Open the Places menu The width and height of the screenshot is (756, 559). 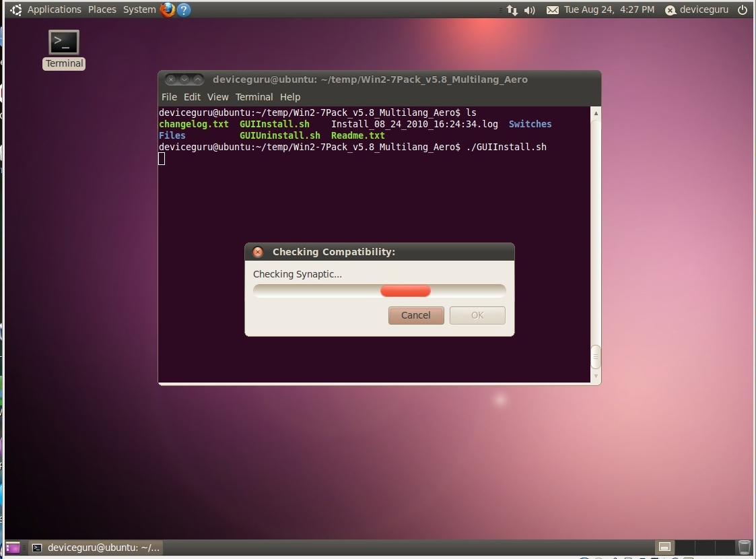[x=102, y=9]
